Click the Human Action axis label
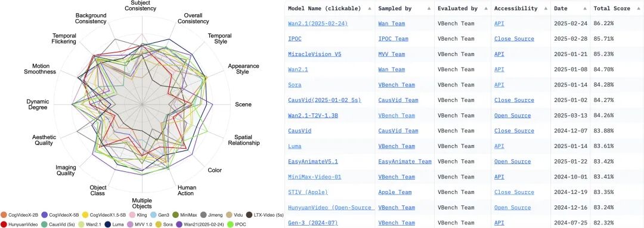The width and height of the screenshot is (644, 228). click(x=187, y=190)
